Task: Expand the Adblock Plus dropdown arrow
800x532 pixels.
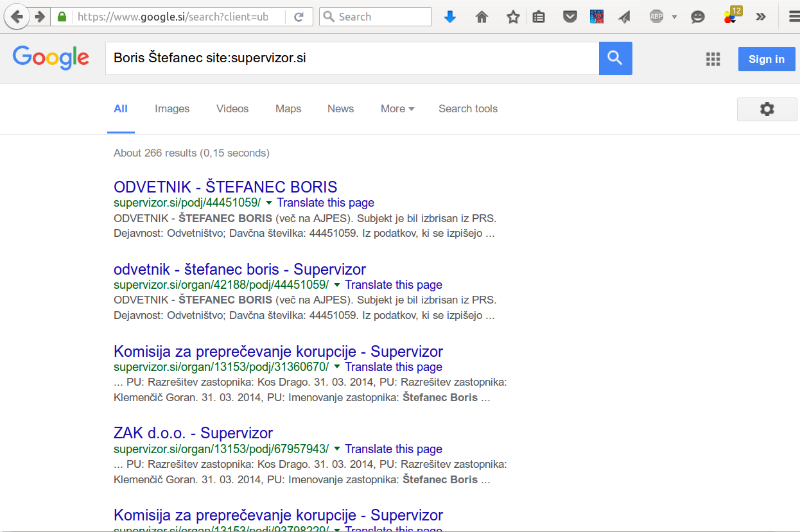Action: point(674,17)
